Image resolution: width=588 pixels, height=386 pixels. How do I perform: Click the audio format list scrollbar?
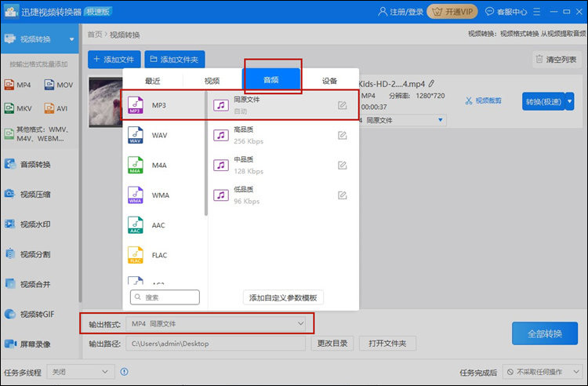(206, 154)
